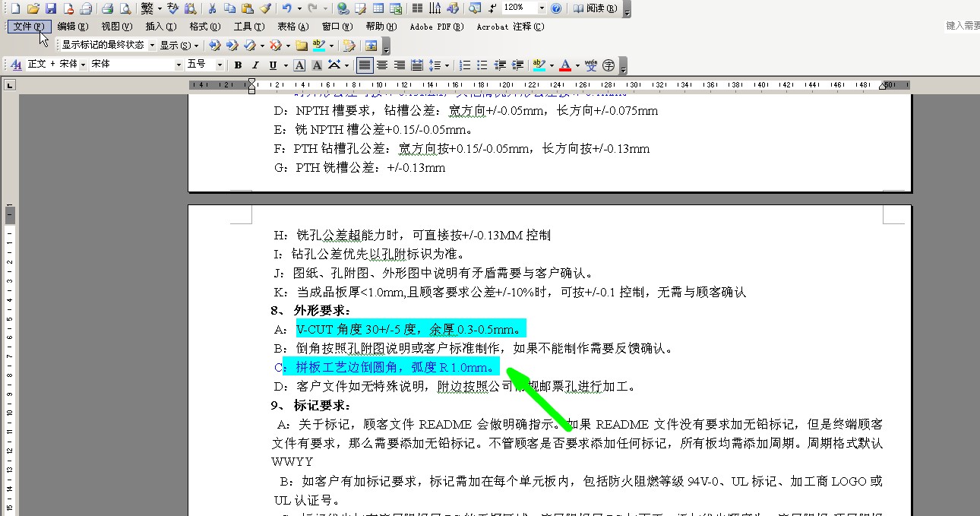Insert an Excel worksheet
The image size is (980, 516).
pos(395,8)
